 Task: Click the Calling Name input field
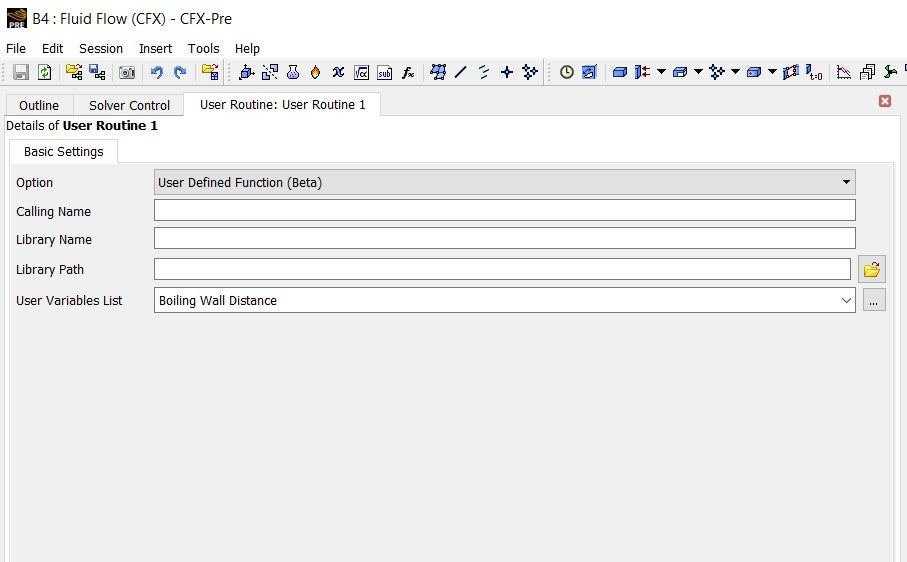pos(504,210)
